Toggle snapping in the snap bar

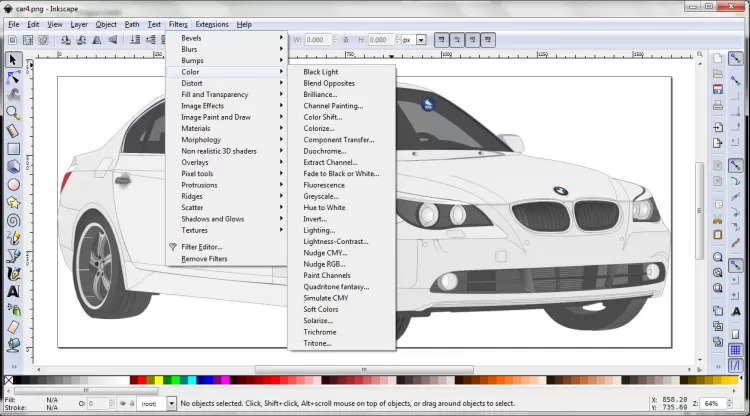(x=735, y=59)
